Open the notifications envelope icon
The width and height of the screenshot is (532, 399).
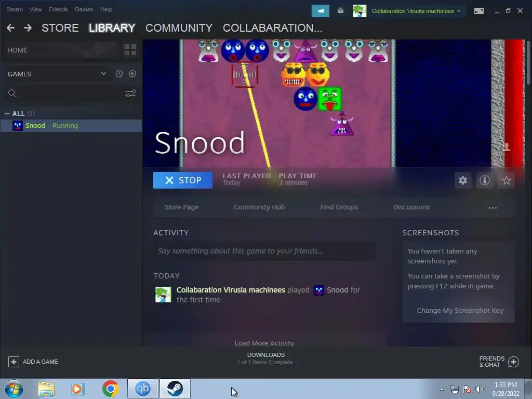point(340,11)
